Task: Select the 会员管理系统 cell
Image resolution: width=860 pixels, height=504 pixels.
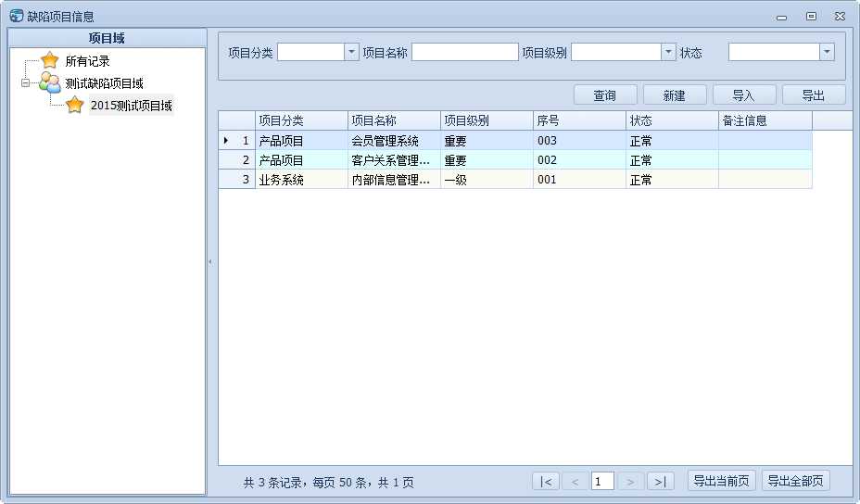Action: pos(395,141)
